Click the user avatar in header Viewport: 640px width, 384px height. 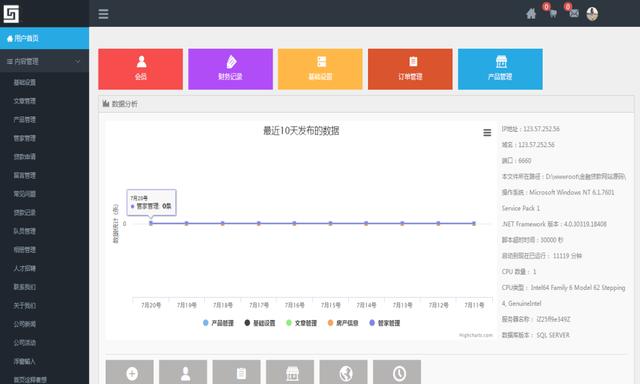(592, 14)
